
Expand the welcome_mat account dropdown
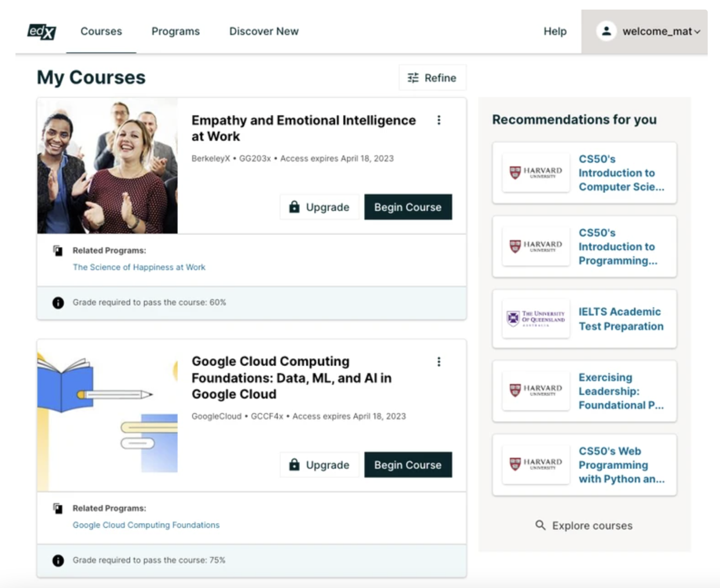pyautogui.click(x=696, y=31)
